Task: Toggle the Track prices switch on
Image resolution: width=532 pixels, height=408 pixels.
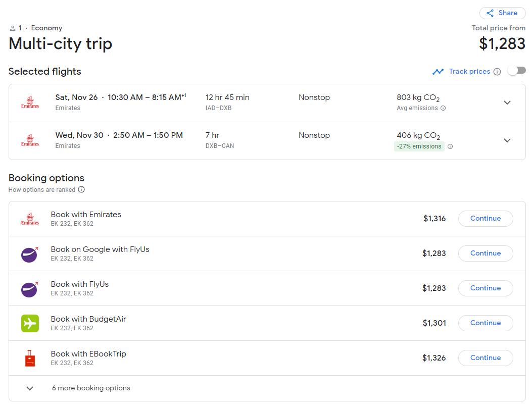Action: (516, 71)
